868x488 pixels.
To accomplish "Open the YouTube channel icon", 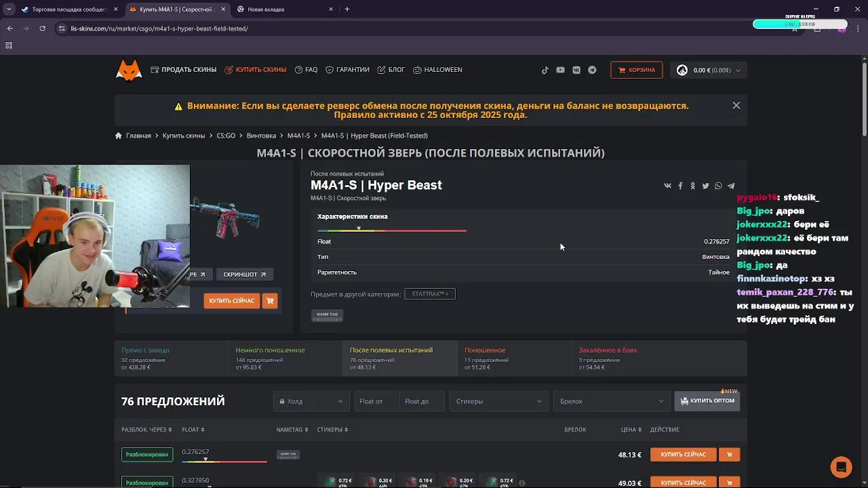I will [x=560, y=70].
